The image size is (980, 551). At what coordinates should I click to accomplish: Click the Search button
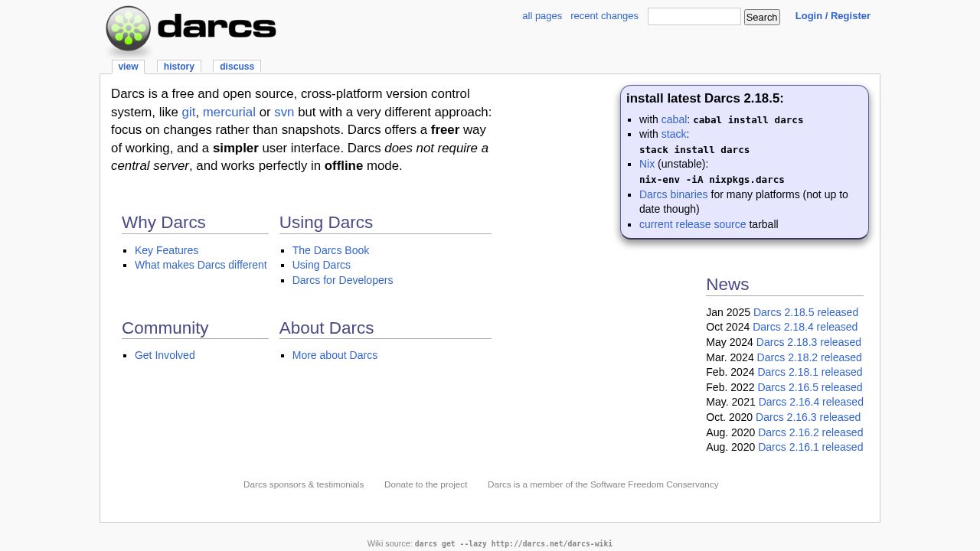click(x=762, y=17)
